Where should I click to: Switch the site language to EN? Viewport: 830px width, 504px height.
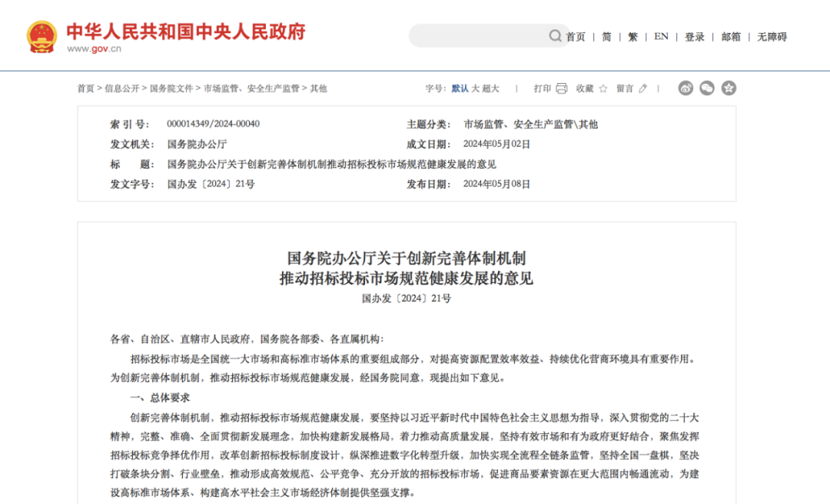pos(661,37)
